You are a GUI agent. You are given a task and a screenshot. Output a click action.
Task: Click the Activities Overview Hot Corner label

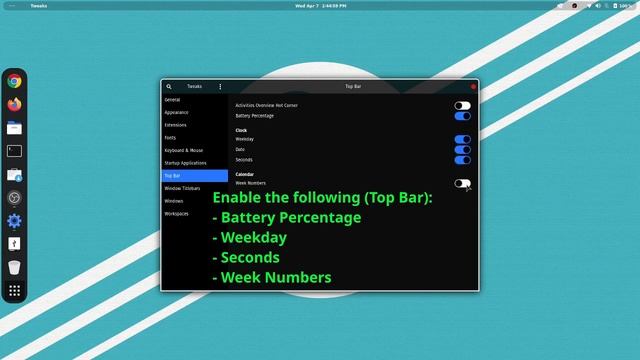pos(267,105)
